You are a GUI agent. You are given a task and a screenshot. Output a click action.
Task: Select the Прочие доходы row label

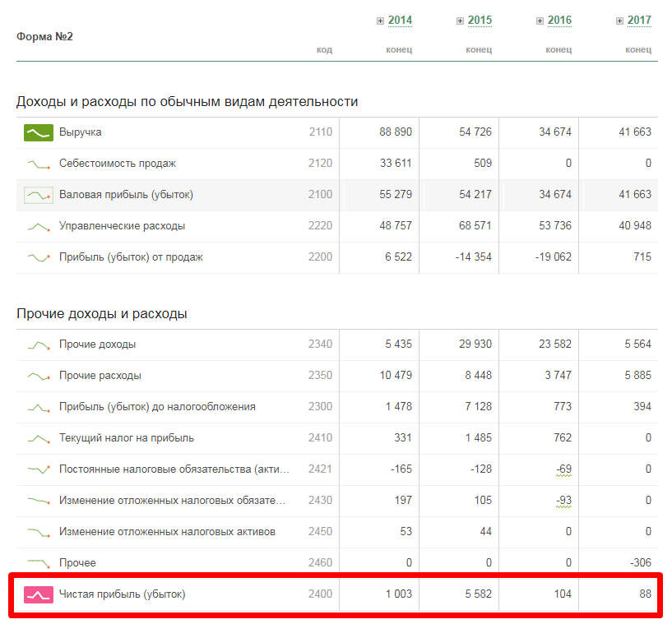pos(97,344)
